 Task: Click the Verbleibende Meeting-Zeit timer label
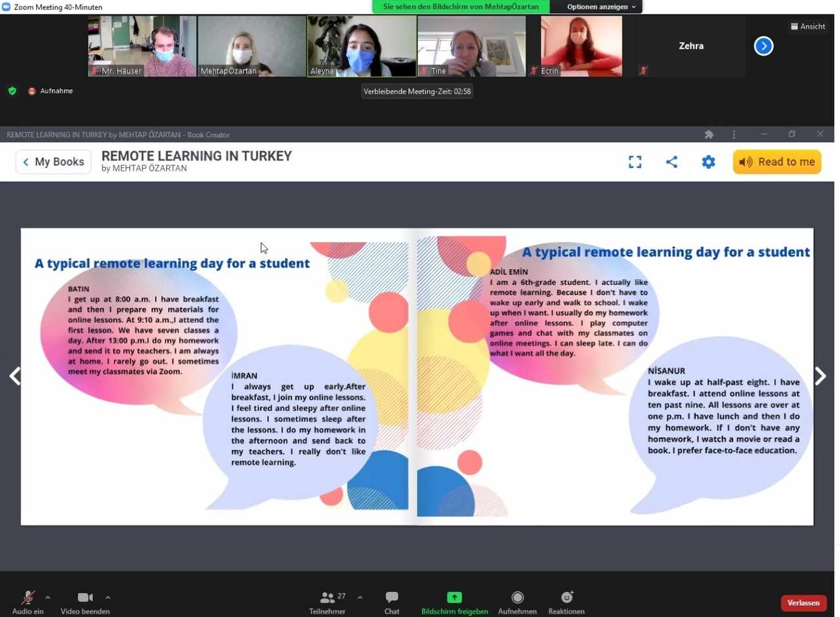[x=417, y=91]
